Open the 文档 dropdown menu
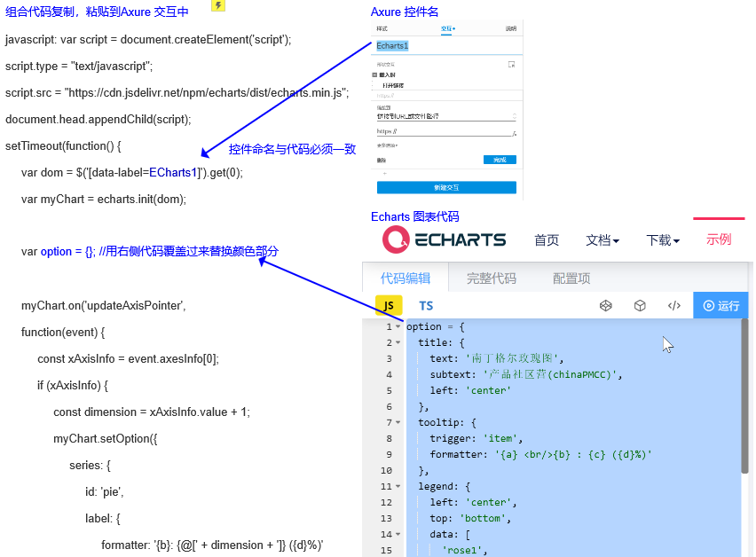The height and width of the screenshot is (557, 756). (x=602, y=240)
